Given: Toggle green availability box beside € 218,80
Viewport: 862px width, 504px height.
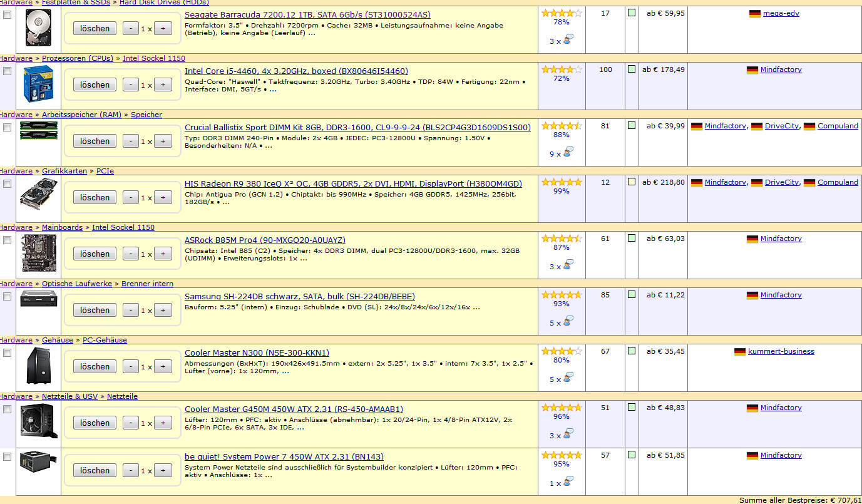Looking at the screenshot, I should coord(632,182).
